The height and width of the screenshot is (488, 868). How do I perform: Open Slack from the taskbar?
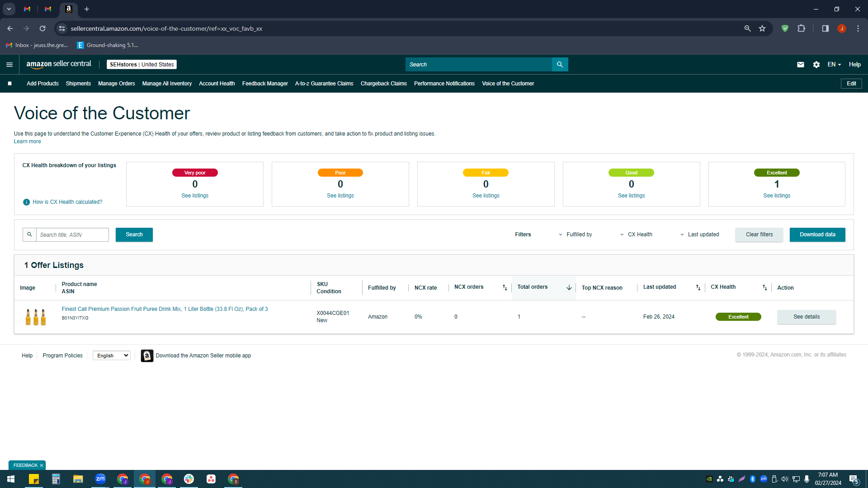(189, 479)
